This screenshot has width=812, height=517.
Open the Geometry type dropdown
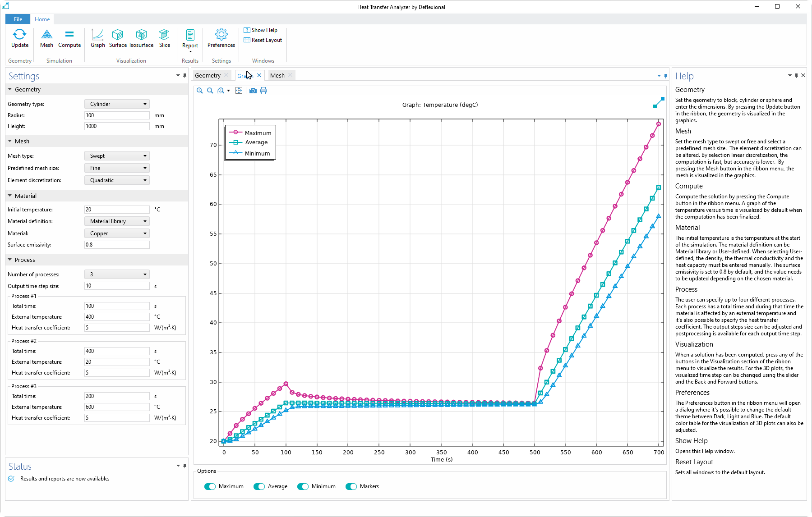coord(117,104)
